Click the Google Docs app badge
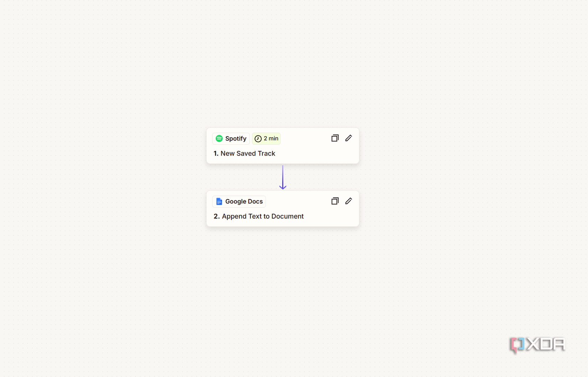 (x=239, y=202)
